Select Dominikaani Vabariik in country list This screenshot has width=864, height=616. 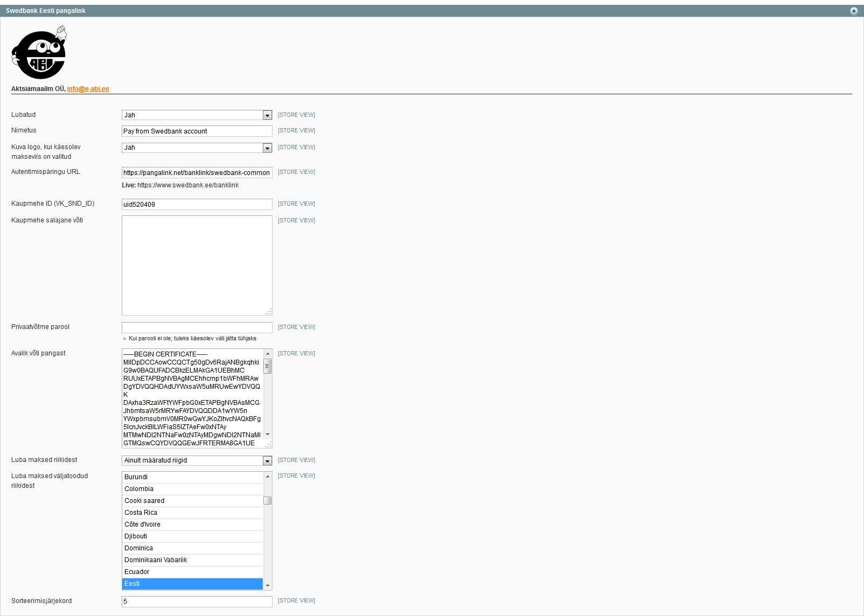point(193,560)
